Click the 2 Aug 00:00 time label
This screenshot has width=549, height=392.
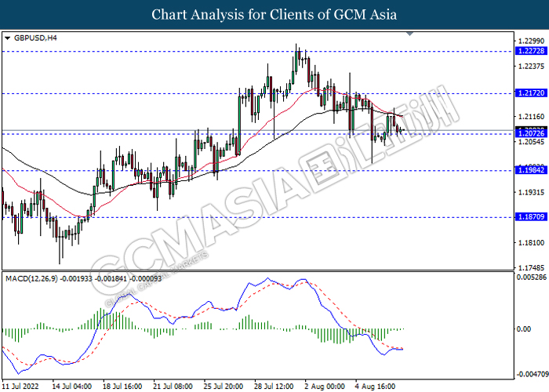[x=325, y=387]
